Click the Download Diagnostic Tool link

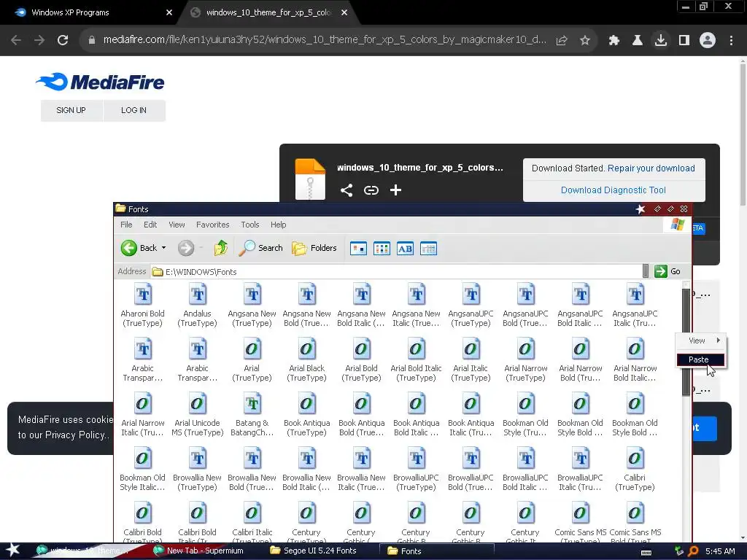coord(613,190)
